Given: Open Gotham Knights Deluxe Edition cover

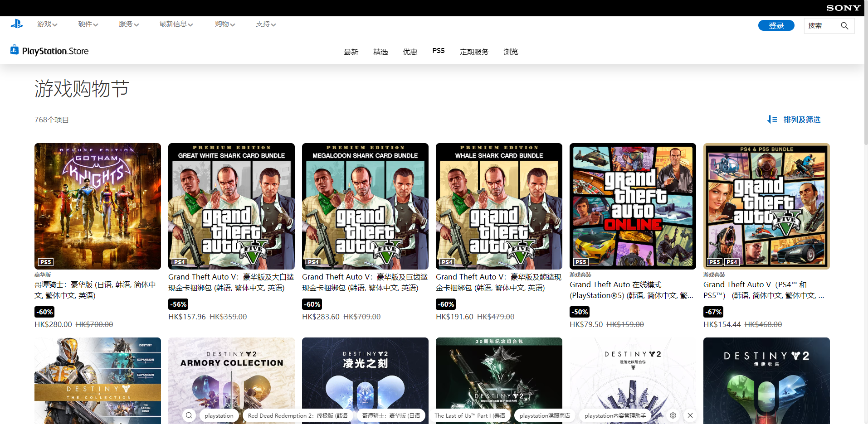Looking at the screenshot, I should (98, 206).
